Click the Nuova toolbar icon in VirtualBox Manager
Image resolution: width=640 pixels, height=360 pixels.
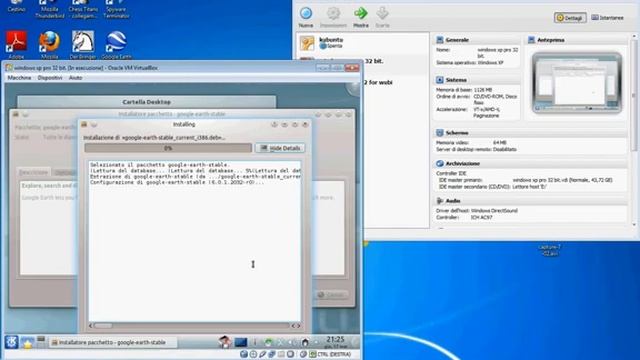[306, 13]
